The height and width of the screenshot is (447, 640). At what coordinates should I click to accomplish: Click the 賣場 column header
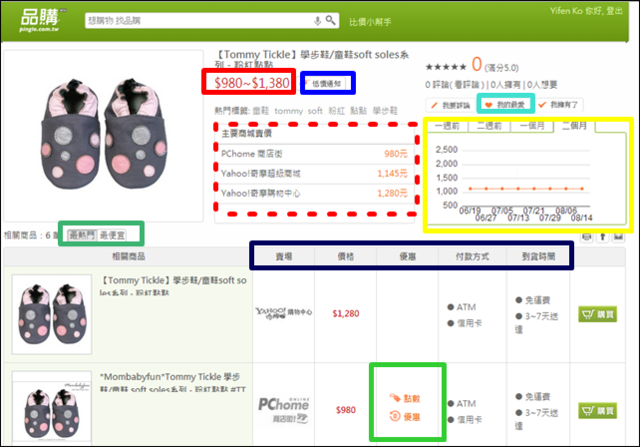(x=284, y=256)
